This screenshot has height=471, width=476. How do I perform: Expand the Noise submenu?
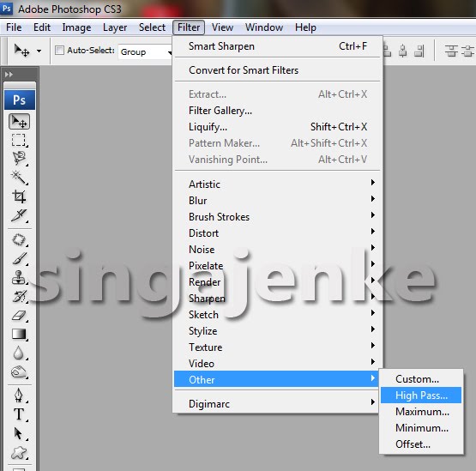click(276, 250)
